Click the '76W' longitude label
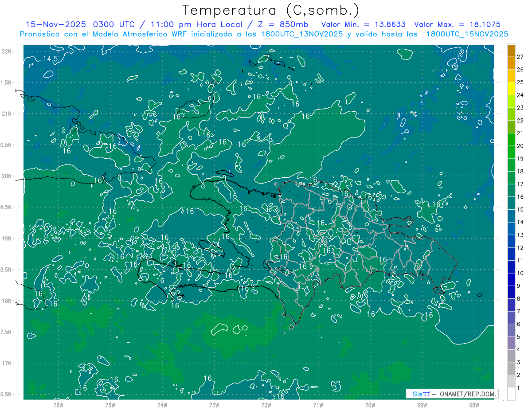 [x=58, y=405]
